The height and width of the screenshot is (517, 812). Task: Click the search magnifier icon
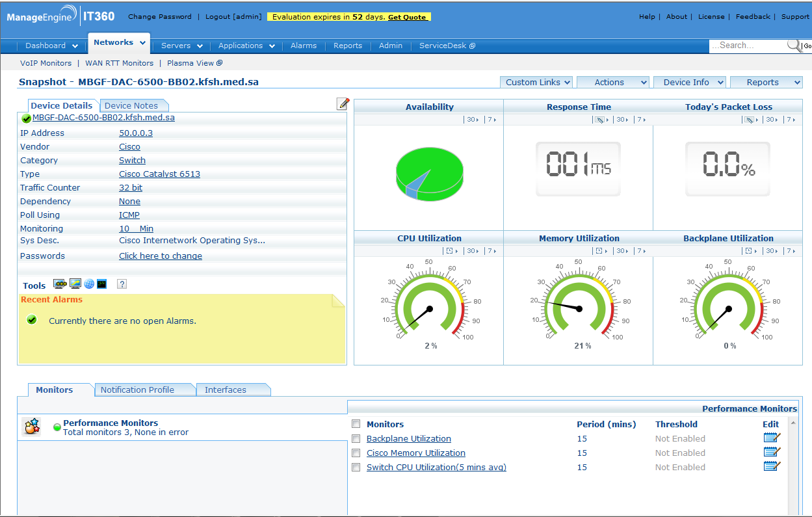(794, 46)
